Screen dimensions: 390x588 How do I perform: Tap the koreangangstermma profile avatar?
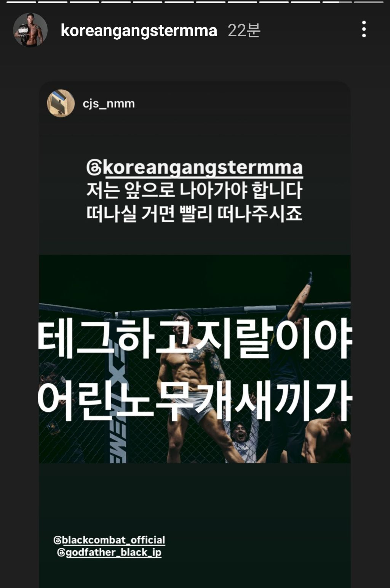[x=30, y=30]
